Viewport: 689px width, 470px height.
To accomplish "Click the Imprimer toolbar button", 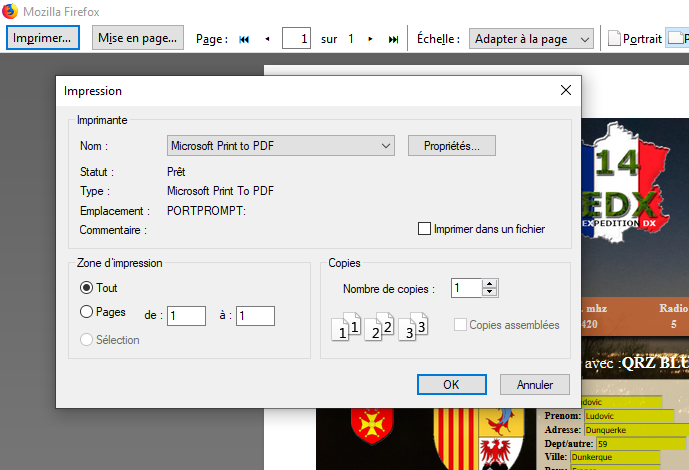I will click(43, 39).
